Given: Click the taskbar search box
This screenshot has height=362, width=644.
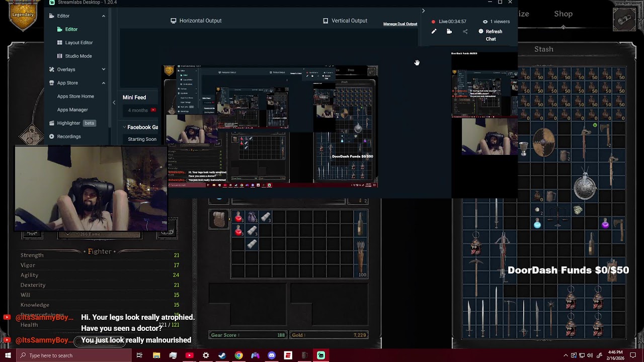Looking at the screenshot, I should [x=73, y=355].
